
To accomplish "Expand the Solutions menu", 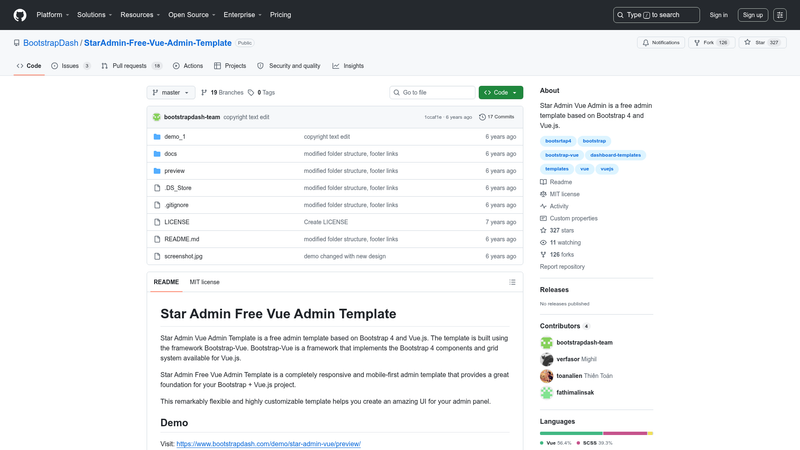I will click(x=94, y=15).
